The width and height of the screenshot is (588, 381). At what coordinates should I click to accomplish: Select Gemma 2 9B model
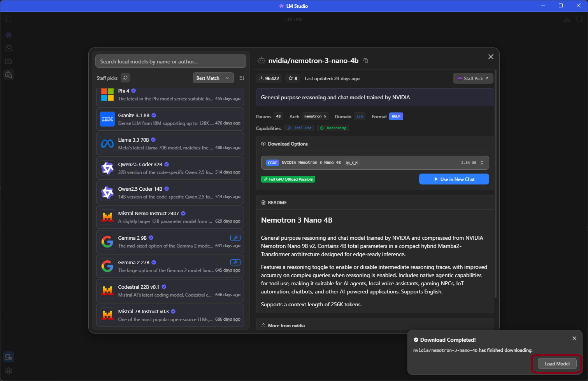point(170,242)
